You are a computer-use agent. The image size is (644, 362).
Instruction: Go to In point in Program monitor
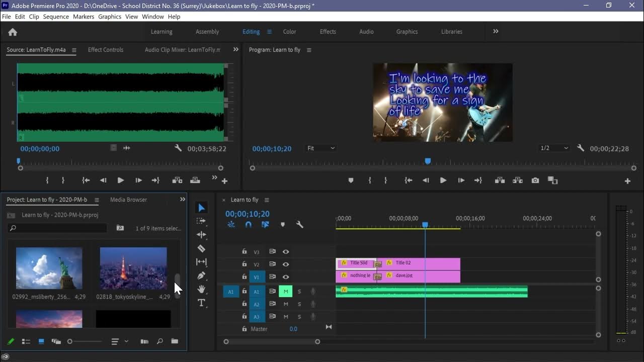click(409, 180)
